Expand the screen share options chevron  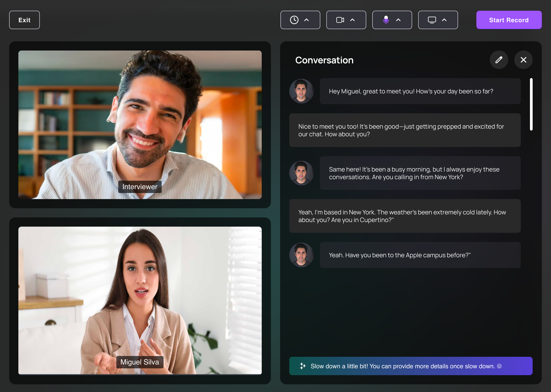pos(444,20)
